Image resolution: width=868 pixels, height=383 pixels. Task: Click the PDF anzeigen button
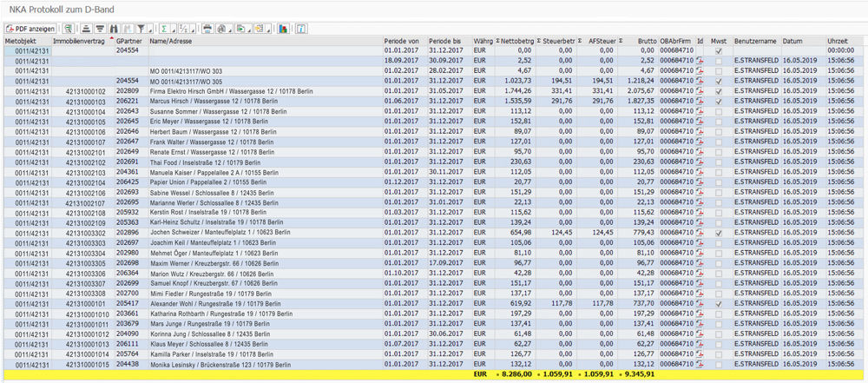click(x=30, y=29)
